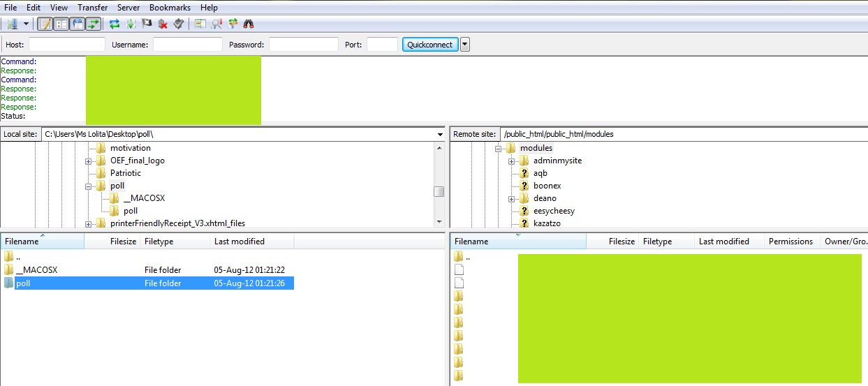
Task: Sort local files by Last modified column
Action: [240, 242]
